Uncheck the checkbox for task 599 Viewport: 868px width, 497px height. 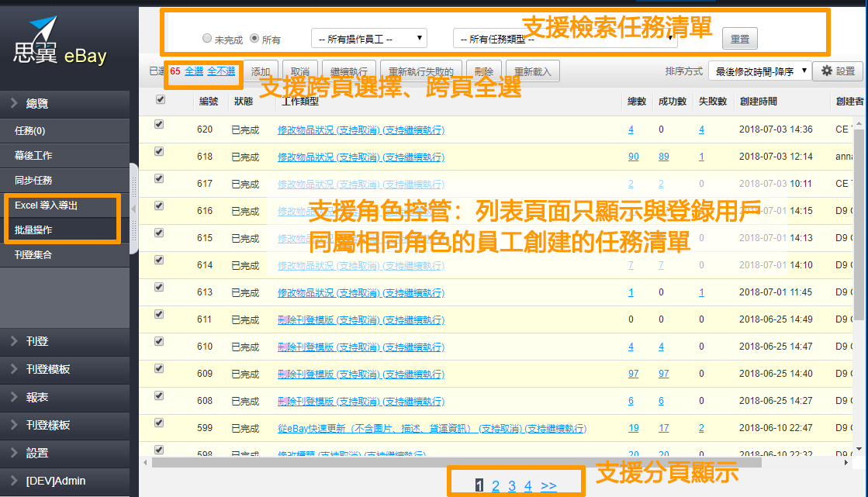(159, 423)
